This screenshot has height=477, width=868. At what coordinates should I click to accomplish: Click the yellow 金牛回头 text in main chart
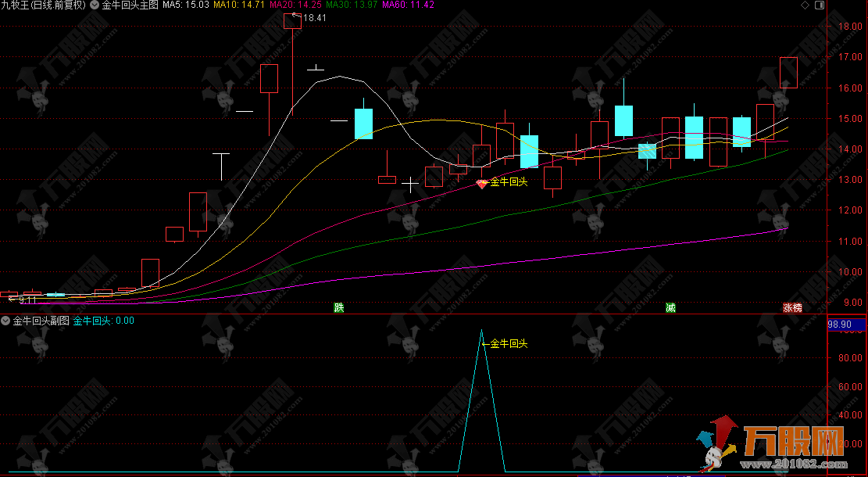pyautogui.click(x=509, y=181)
